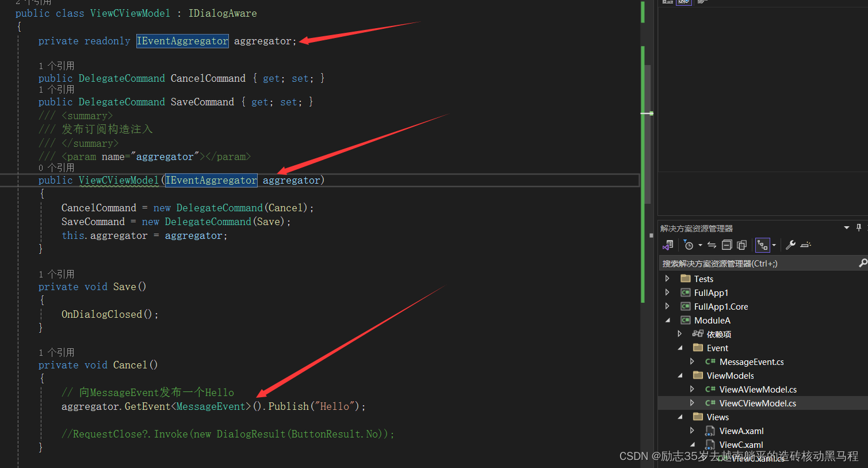Expand the FullApp1.Core project node
Viewport: 868px width, 468px height.
click(667, 306)
